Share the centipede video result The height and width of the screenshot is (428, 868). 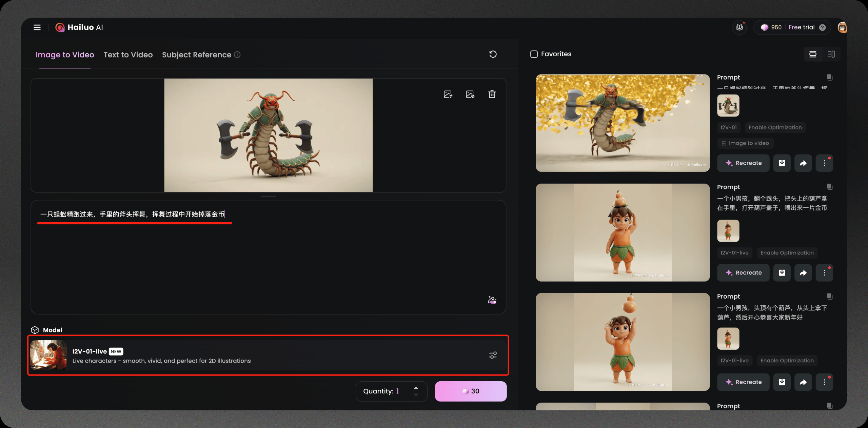tap(803, 163)
